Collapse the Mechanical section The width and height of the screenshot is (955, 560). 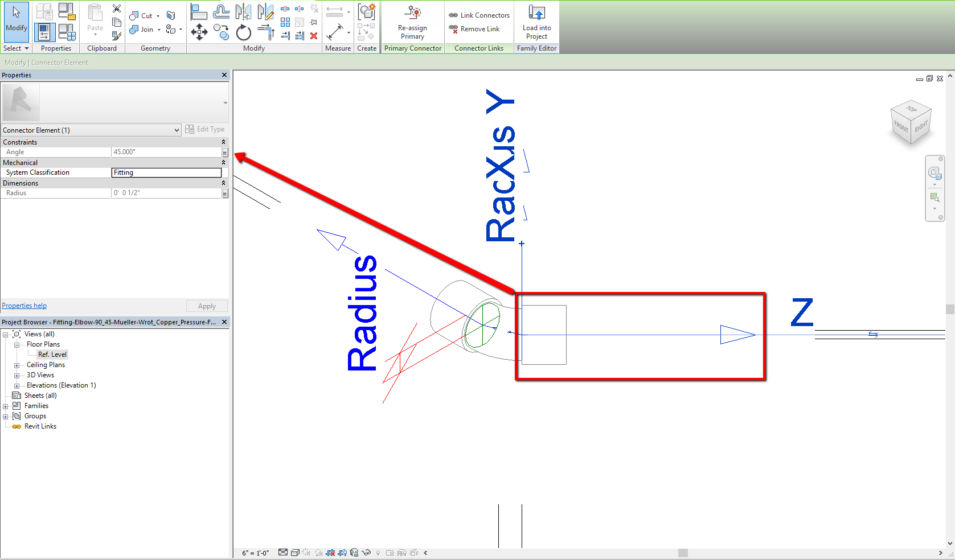tap(223, 163)
